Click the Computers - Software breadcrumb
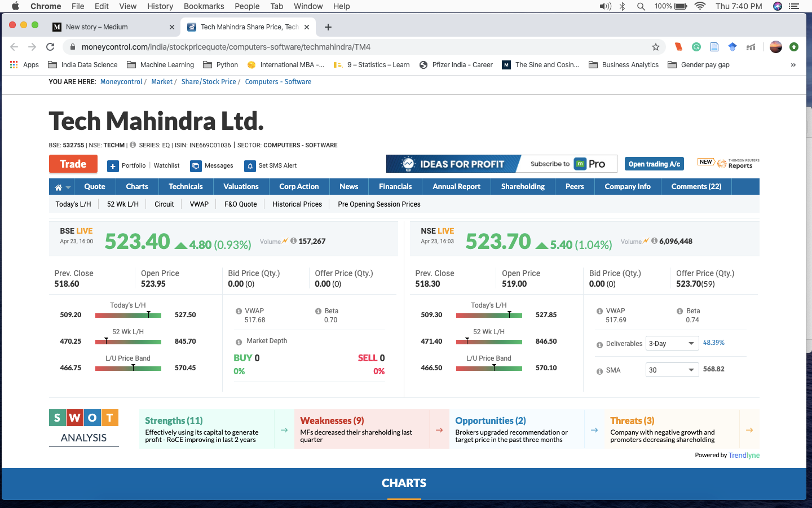This screenshot has width=812, height=508. point(278,82)
